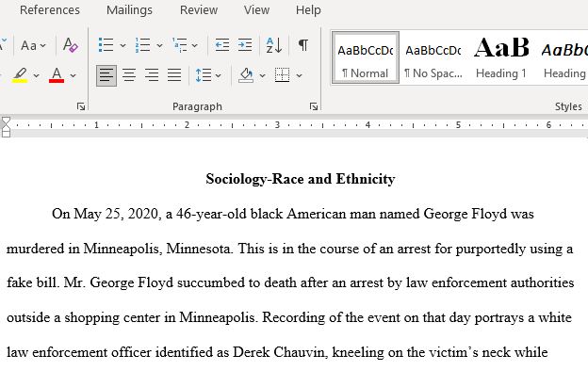
Task: Open line spacing dropdown arrow
Action: 218,75
